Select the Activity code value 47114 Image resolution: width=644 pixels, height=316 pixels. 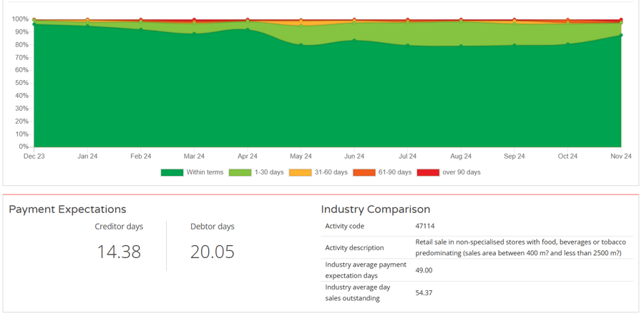click(x=425, y=226)
